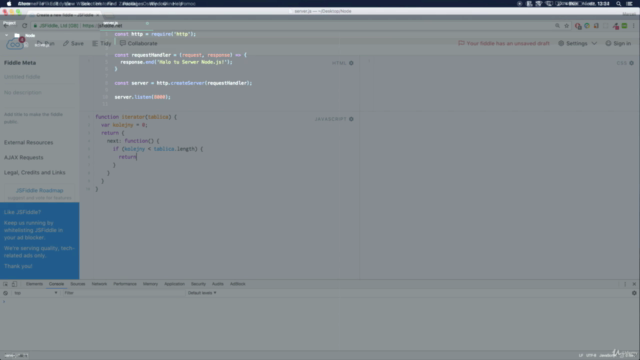This screenshot has height=360, width=640.
Task: Collapse the Node folder in project tree
Action: tap(7, 36)
